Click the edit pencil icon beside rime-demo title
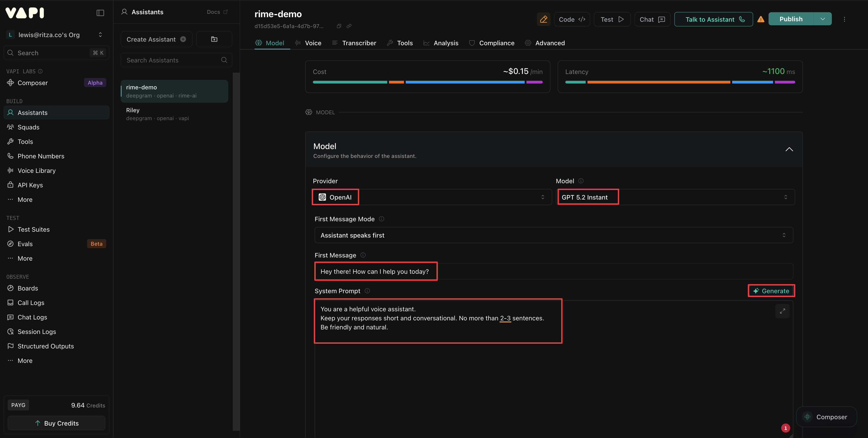 click(543, 19)
